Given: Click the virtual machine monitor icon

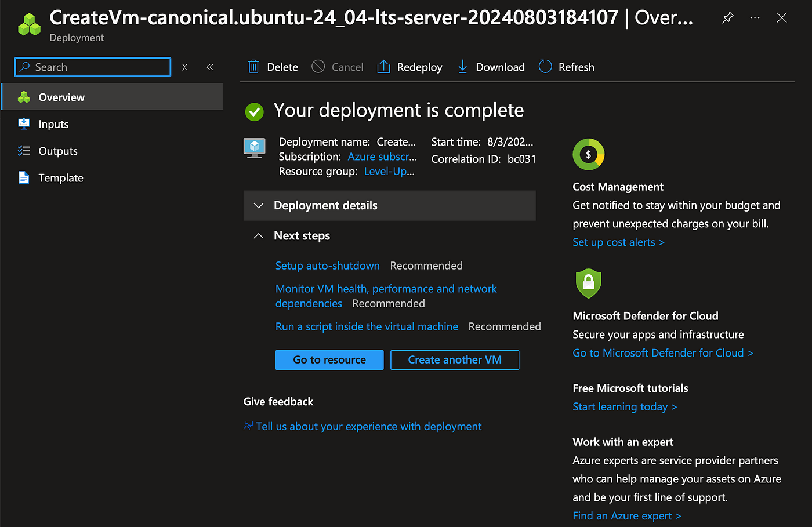Looking at the screenshot, I should coord(255,148).
